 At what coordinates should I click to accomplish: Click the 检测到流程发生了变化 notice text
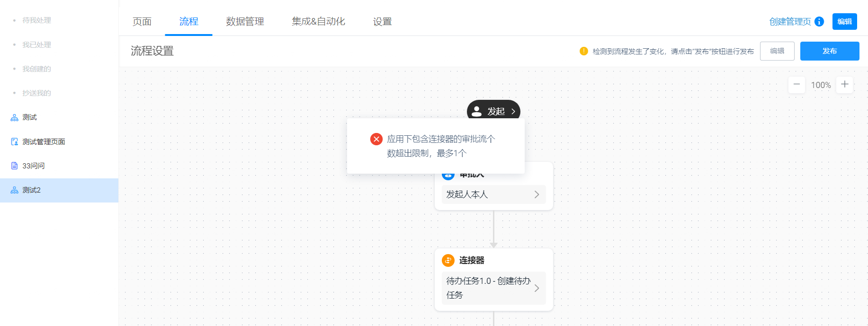(673, 51)
